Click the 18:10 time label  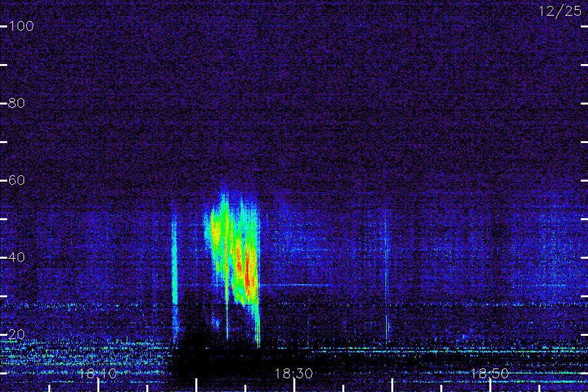(x=97, y=374)
